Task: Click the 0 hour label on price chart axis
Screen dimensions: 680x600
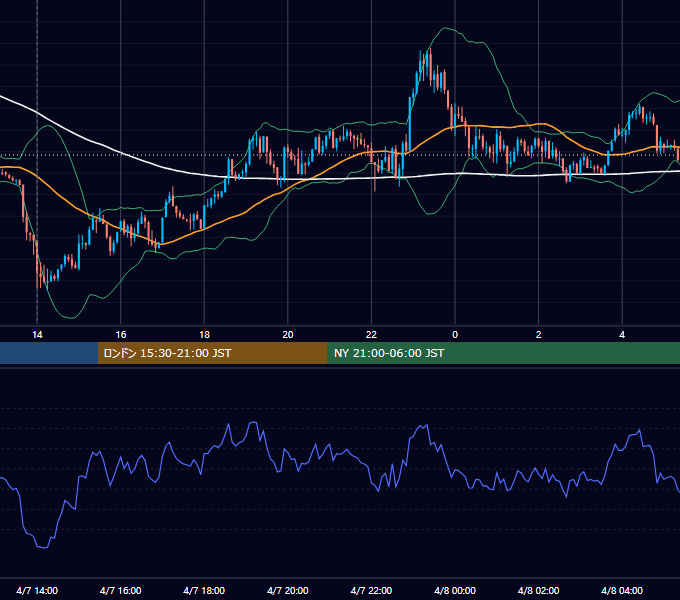Action: click(455, 335)
